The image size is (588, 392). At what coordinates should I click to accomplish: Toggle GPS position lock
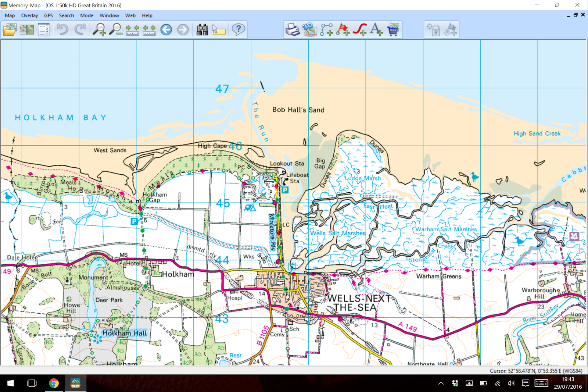click(x=433, y=29)
